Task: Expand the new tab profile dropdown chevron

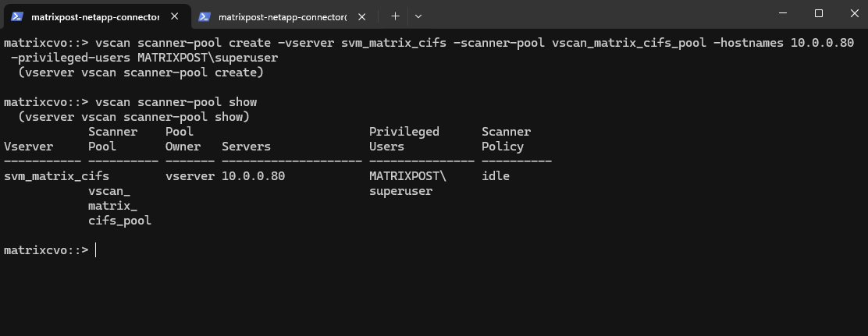Action: pos(418,16)
